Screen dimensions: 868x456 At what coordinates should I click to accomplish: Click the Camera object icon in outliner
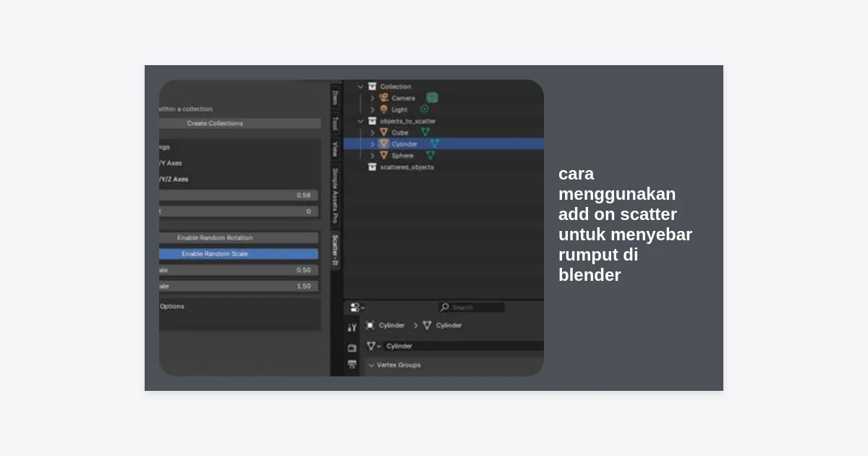tap(384, 98)
